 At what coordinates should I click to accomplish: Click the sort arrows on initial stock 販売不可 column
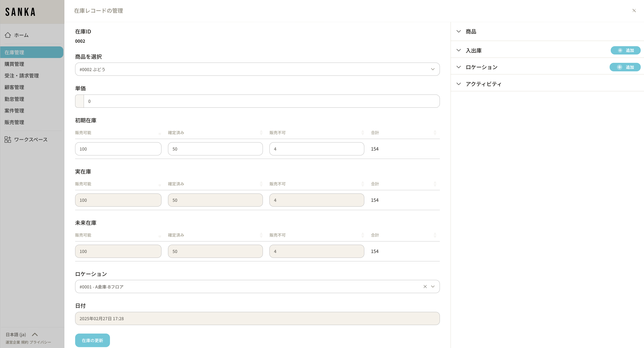click(x=363, y=133)
